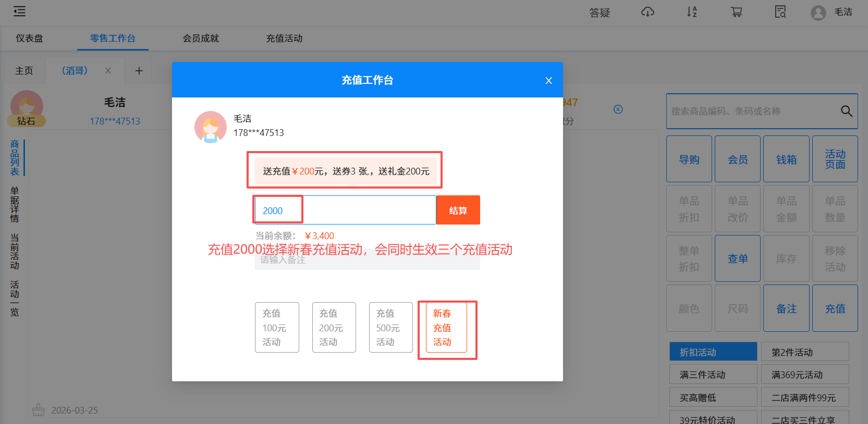Select the (滔哥) tab
Viewport: 868px width, 424px height.
coord(75,70)
